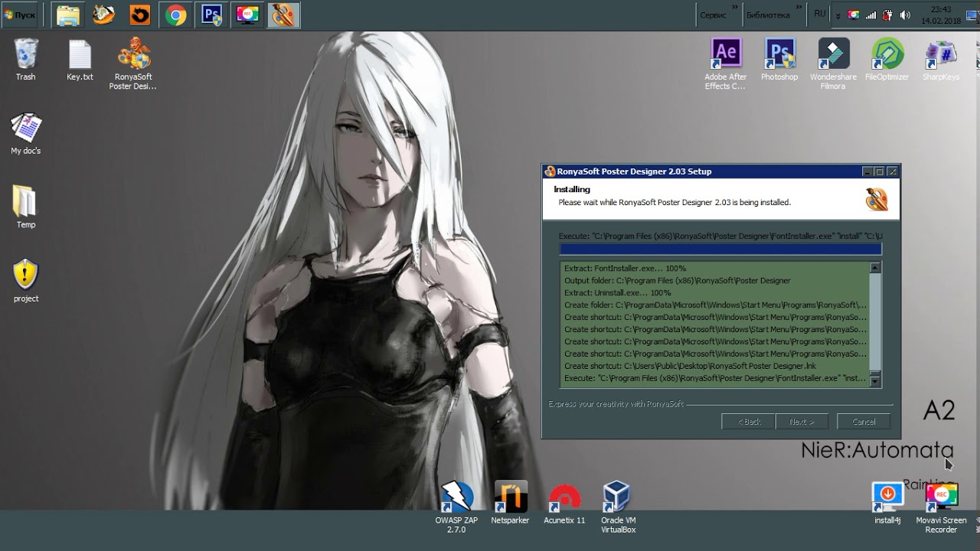The height and width of the screenshot is (551, 980).
Task: Click the Cancel button in setup
Action: pyautogui.click(x=864, y=422)
